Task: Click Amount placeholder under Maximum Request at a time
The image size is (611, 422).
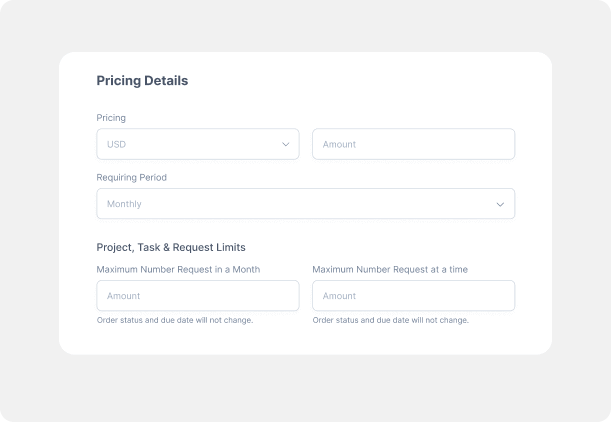Action: tap(339, 296)
